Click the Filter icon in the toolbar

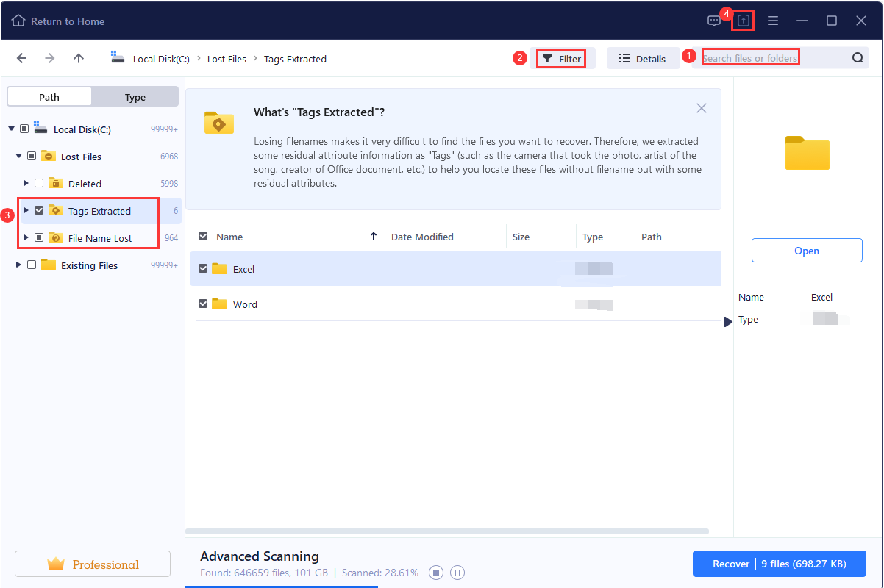click(x=548, y=57)
